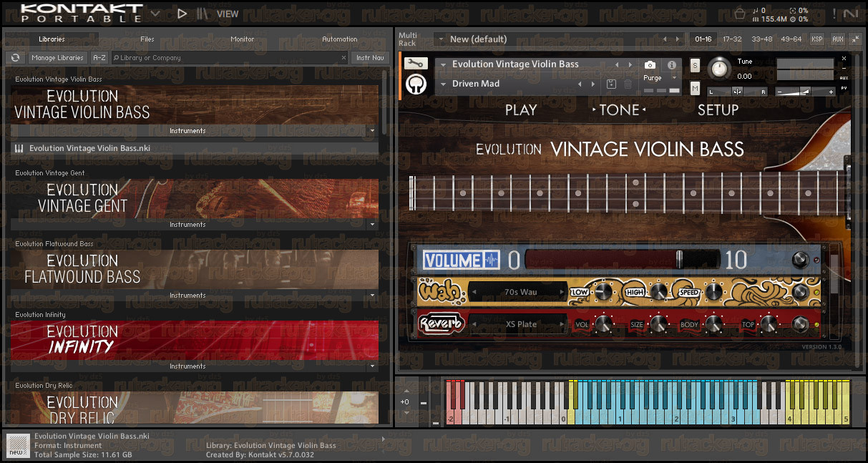The width and height of the screenshot is (868, 463).
Task: Click the Tune knob
Action: pos(720,69)
